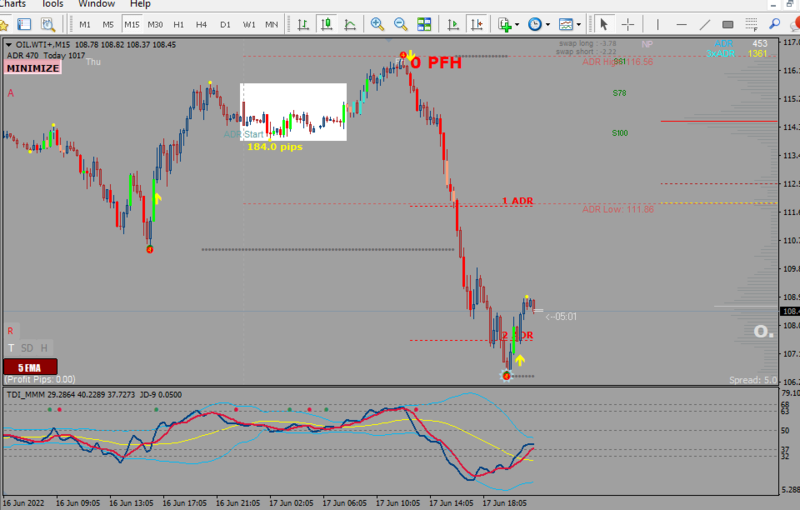Zoom out on the chart

(x=401, y=24)
